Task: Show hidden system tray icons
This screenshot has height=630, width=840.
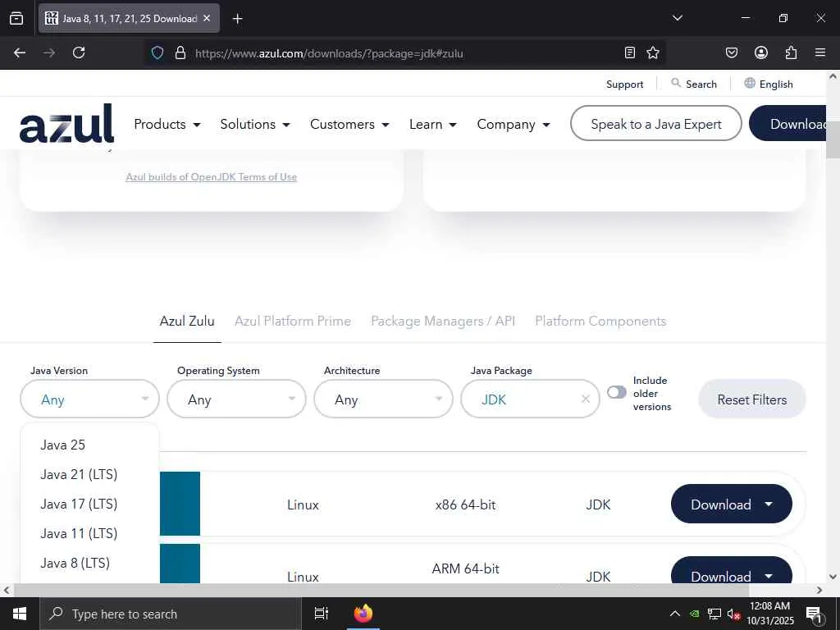Action: (x=675, y=614)
